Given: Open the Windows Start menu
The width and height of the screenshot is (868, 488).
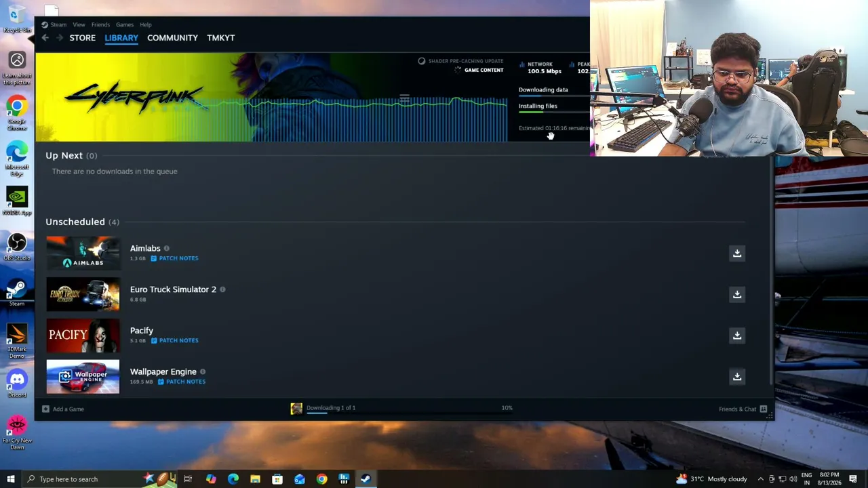Looking at the screenshot, I should (10, 479).
